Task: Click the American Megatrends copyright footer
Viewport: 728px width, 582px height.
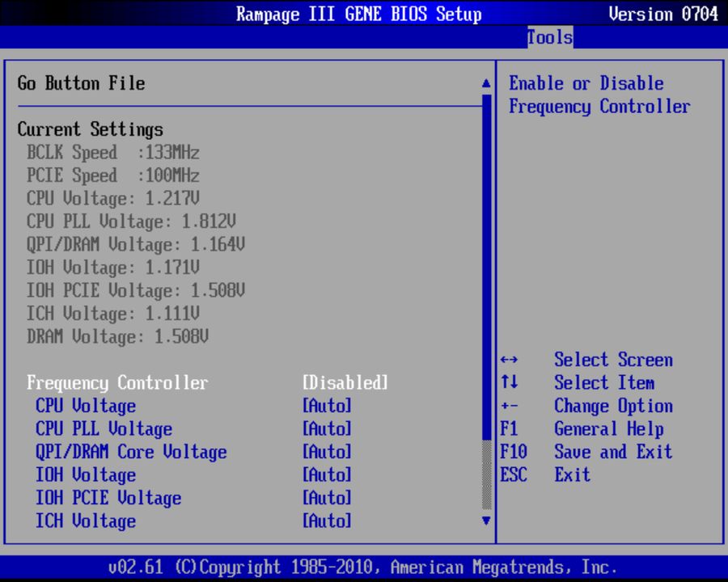Action: tap(363, 567)
